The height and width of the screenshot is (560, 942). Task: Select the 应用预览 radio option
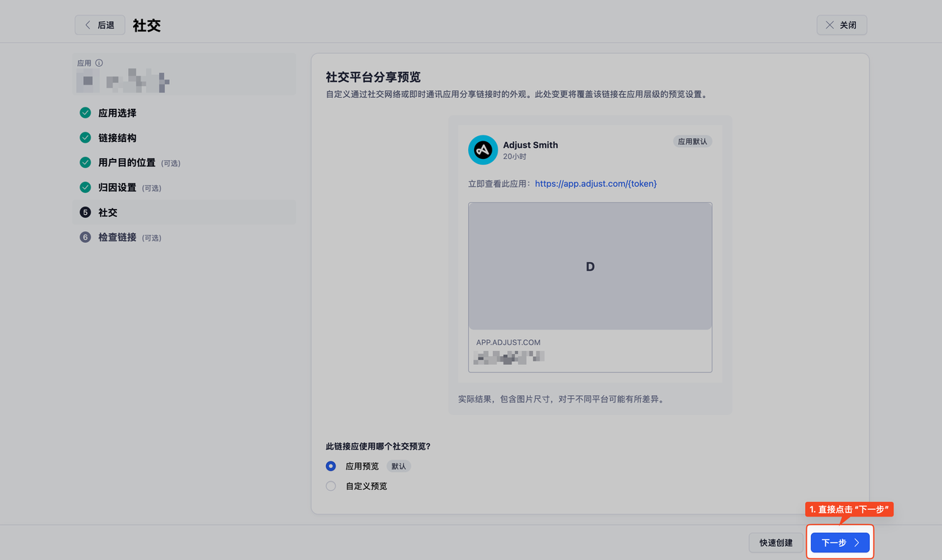(x=330, y=466)
